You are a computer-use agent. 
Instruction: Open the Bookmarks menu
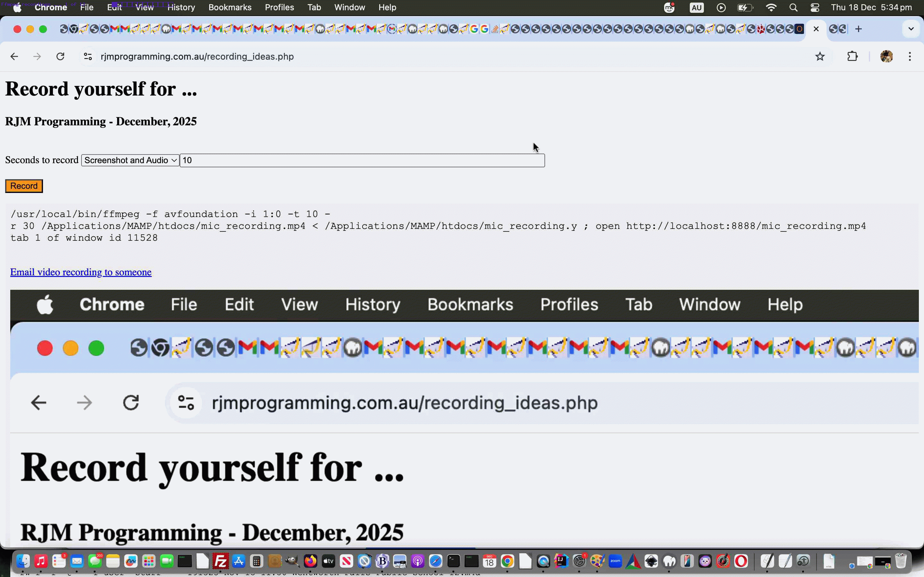pyautogui.click(x=230, y=7)
